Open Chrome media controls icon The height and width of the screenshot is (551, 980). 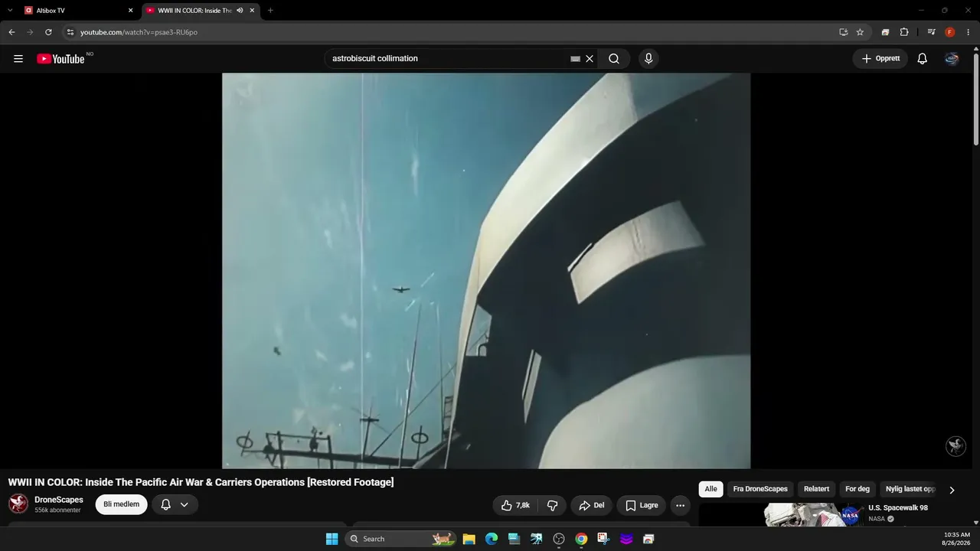[931, 32]
